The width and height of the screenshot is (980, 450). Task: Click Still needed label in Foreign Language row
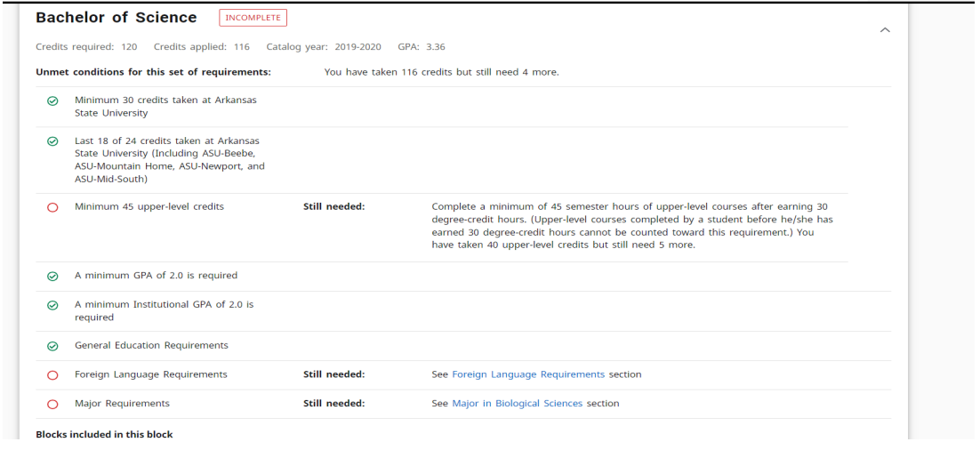point(333,374)
